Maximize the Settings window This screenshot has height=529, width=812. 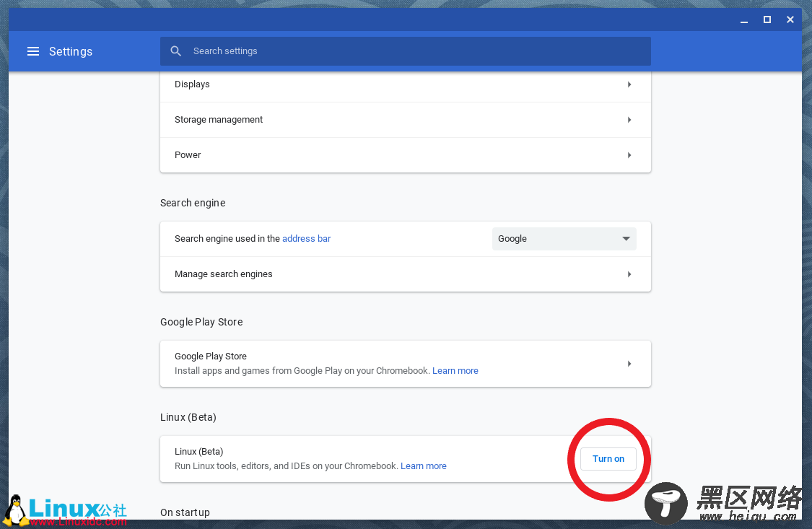(x=767, y=19)
